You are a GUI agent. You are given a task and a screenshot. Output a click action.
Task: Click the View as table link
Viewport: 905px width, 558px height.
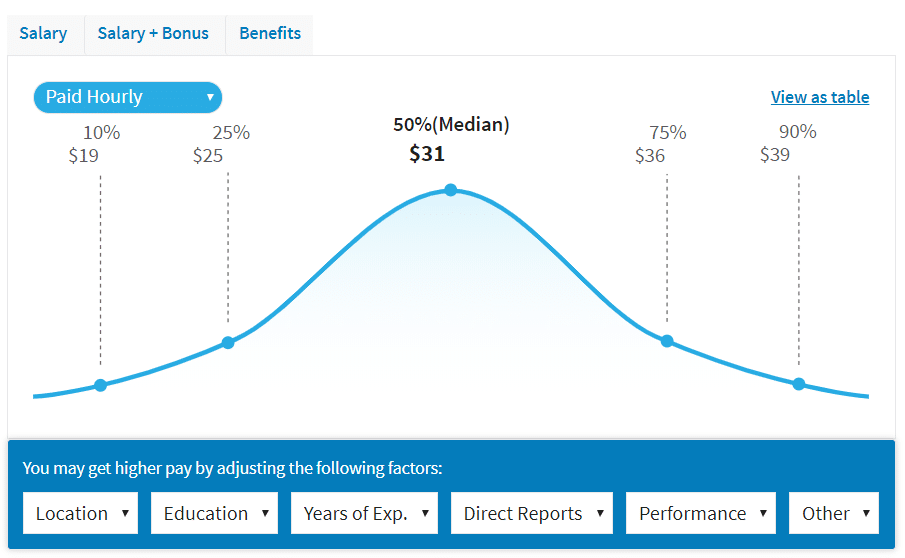819,97
